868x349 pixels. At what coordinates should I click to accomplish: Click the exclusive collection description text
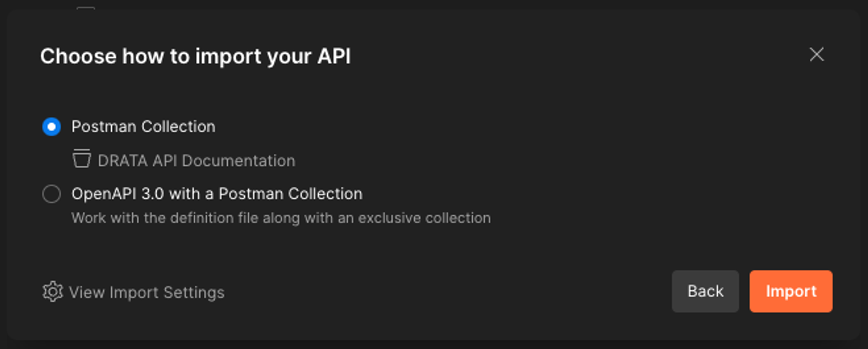click(x=281, y=218)
